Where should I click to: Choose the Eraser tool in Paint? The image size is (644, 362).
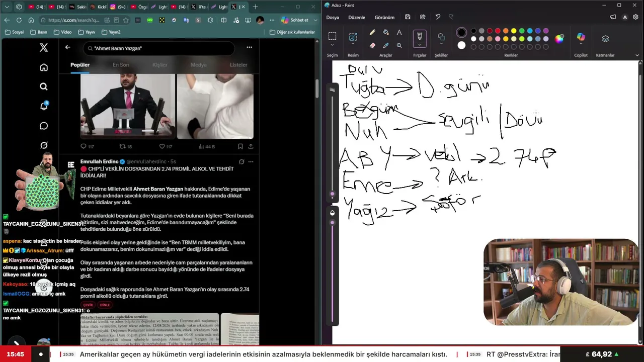(x=372, y=45)
